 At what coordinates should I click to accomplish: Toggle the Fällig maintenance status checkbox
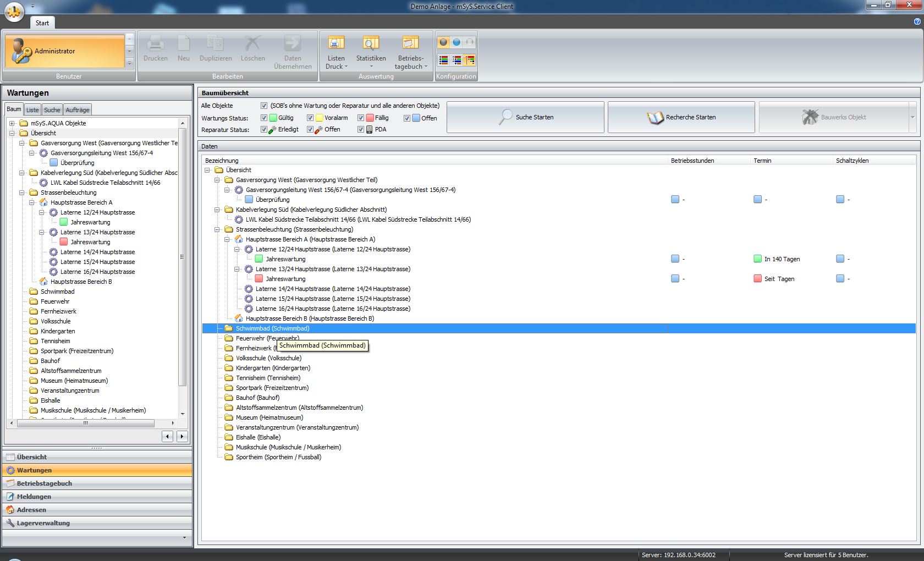click(361, 118)
